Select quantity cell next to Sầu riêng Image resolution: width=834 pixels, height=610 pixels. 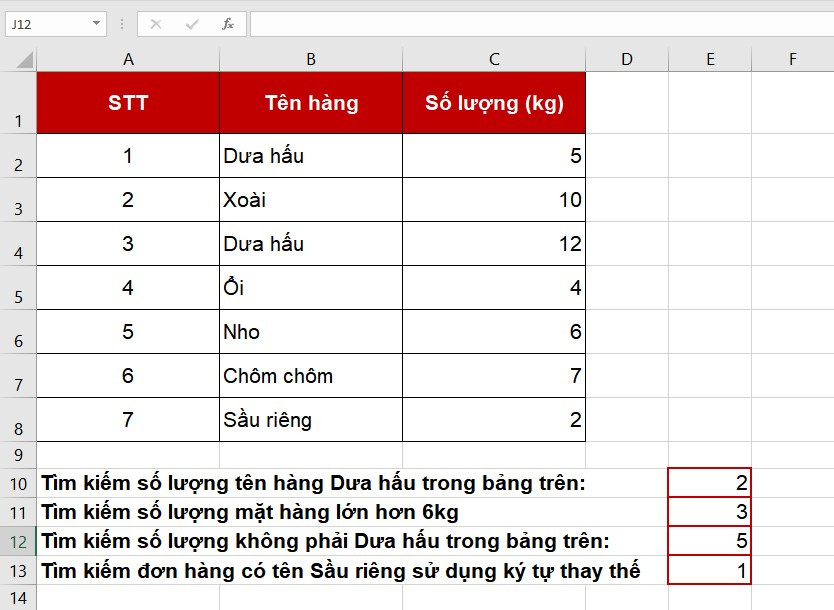coord(494,420)
